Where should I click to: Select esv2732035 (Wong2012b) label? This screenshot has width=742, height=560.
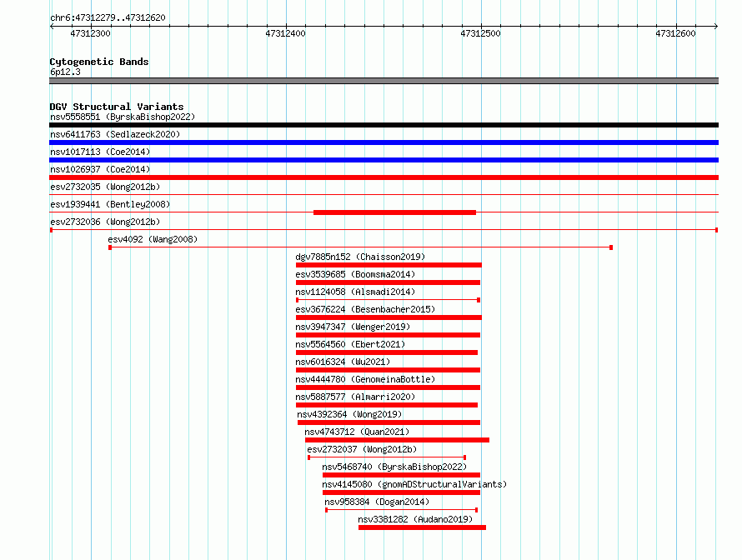coord(105,187)
